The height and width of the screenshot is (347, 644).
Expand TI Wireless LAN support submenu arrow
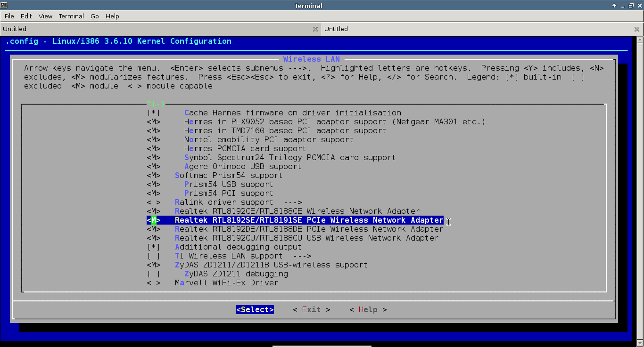pyautogui.click(x=302, y=256)
